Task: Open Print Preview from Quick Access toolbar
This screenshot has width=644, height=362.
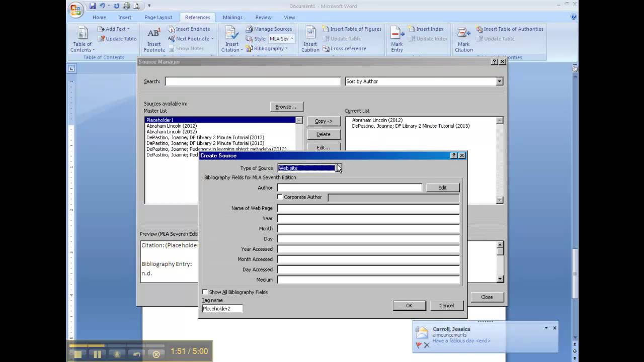Action: (135, 6)
